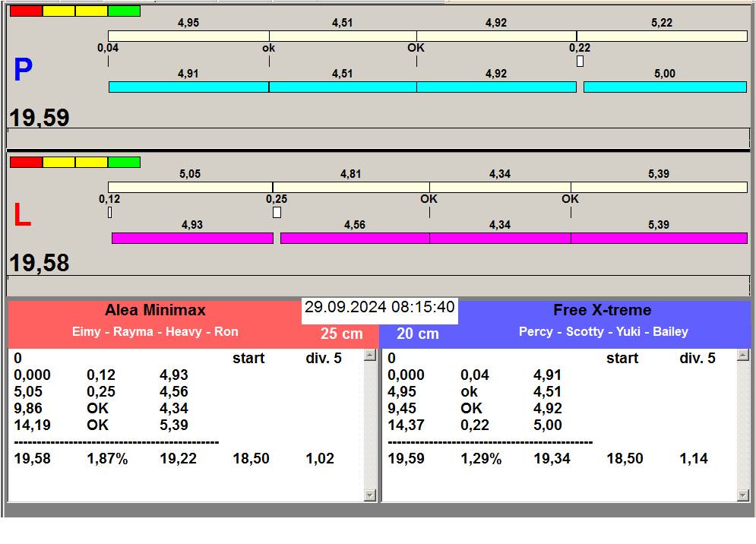Click the cyan bar segment labeled 5,00
756x544 pixels.
pos(665,87)
